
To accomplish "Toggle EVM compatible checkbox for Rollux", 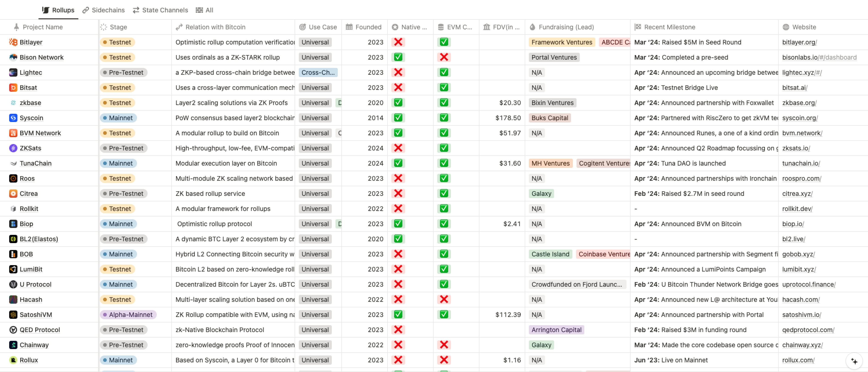I will point(444,360).
